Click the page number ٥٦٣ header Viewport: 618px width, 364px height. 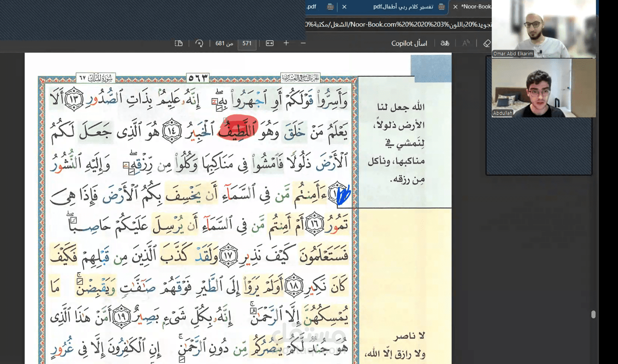(198, 78)
